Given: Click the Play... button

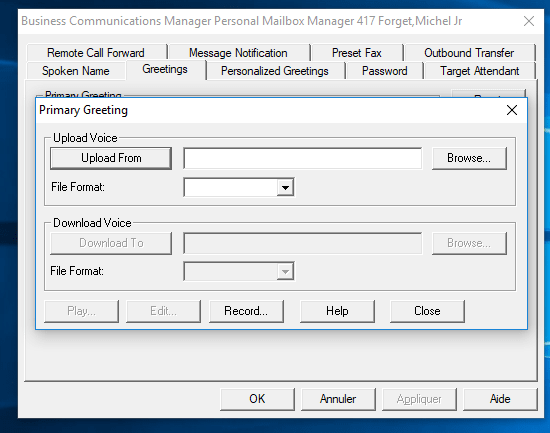Looking at the screenshot, I should [x=81, y=311].
